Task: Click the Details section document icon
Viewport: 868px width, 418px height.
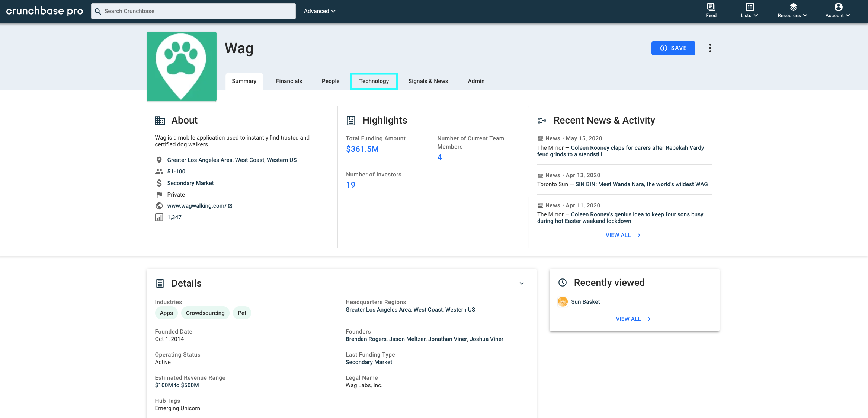Action: point(160,284)
